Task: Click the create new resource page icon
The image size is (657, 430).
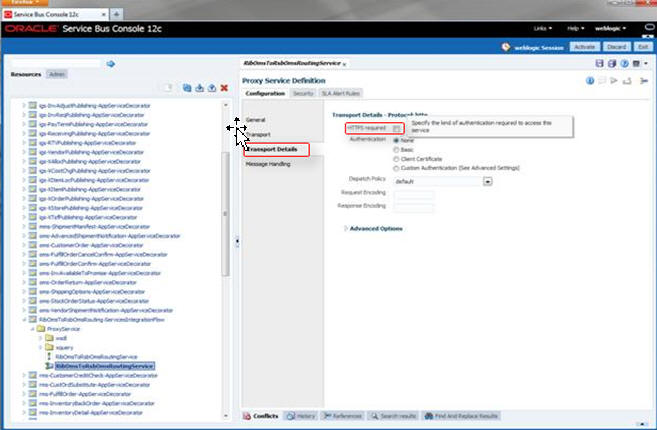Action: (168, 88)
